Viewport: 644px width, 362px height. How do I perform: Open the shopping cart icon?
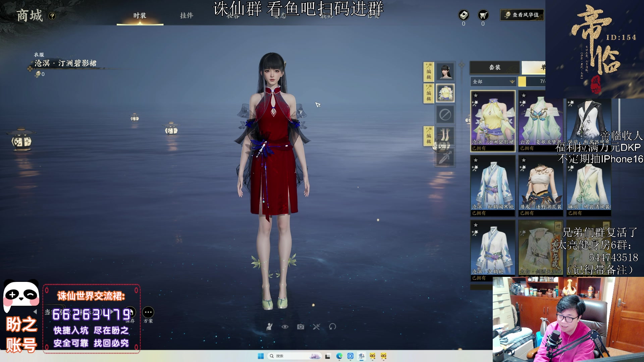[x=483, y=15]
